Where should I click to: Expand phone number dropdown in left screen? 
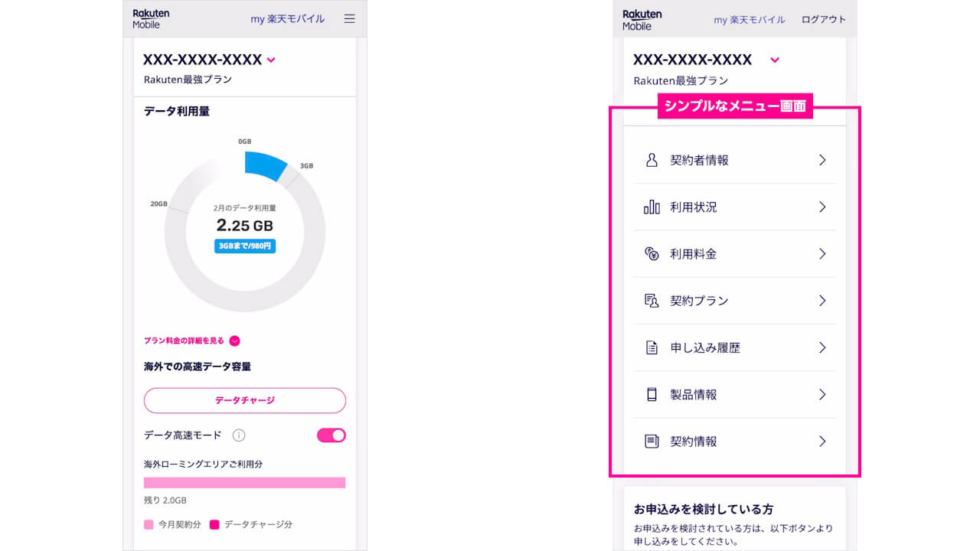click(271, 60)
